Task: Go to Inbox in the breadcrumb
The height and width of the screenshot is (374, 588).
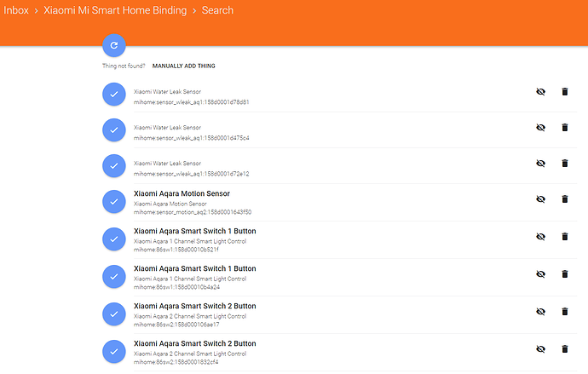Action: (21, 11)
